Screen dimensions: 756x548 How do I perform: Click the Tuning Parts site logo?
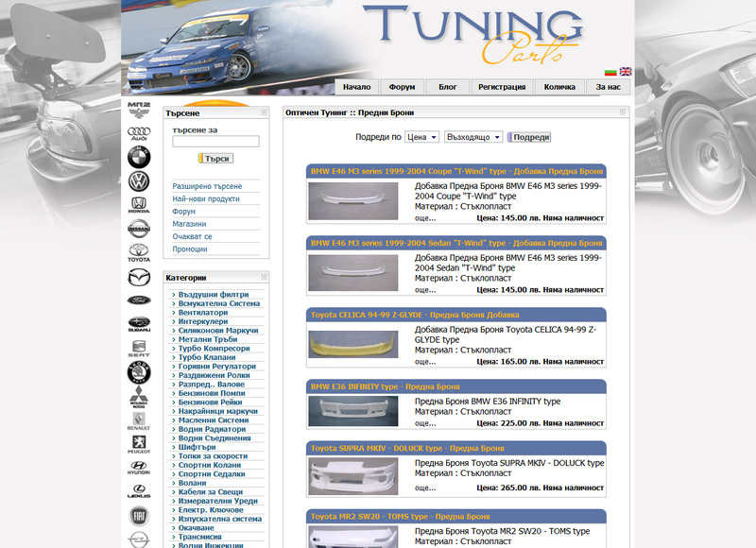pyautogui.click(x=473, y=34)
